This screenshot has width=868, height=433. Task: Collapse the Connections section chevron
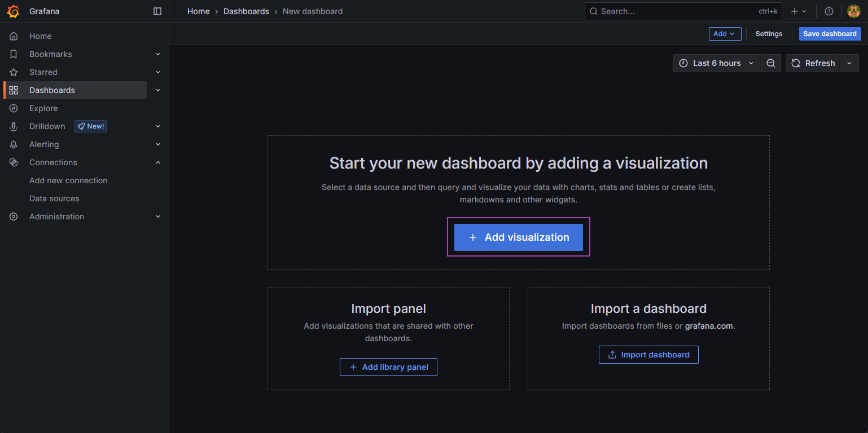(x=158, y=162)
